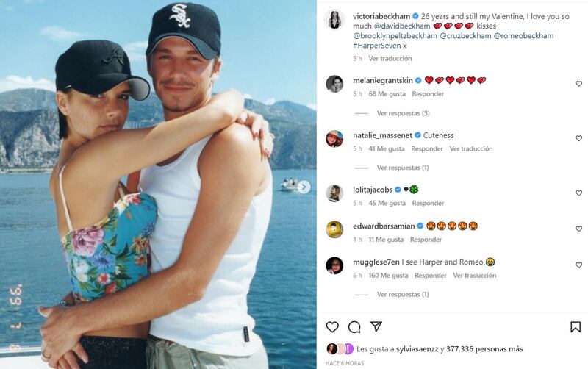Translate caption with Ver traducción

390,59
